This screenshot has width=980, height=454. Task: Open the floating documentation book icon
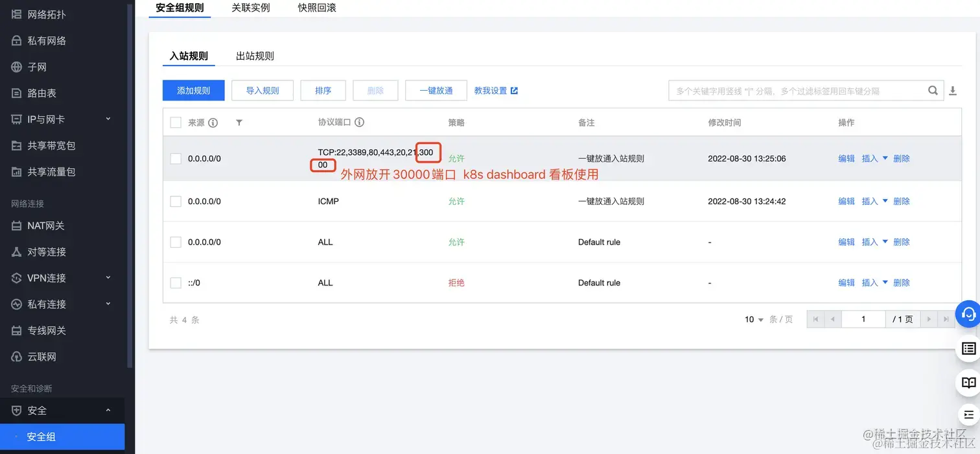point(968,383)
